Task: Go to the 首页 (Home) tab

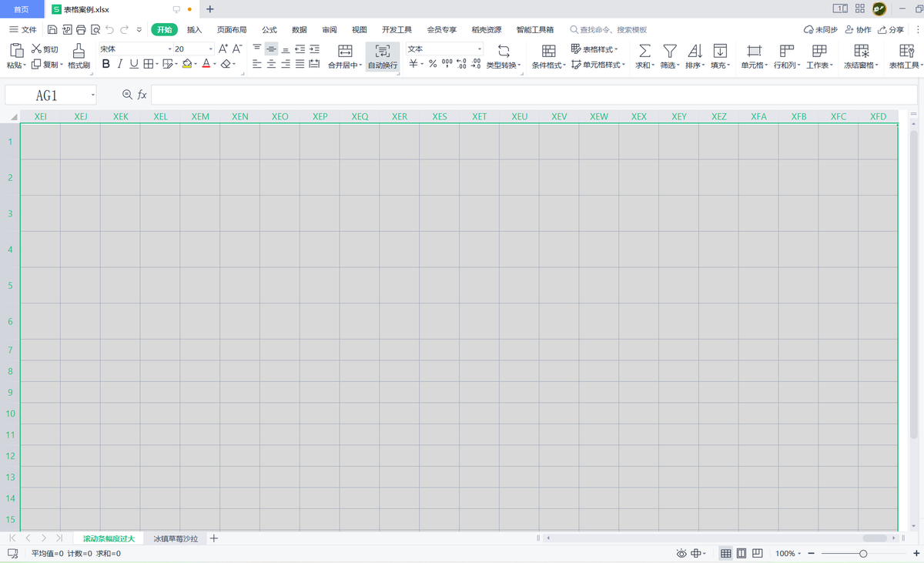Action: click(22, 9)
